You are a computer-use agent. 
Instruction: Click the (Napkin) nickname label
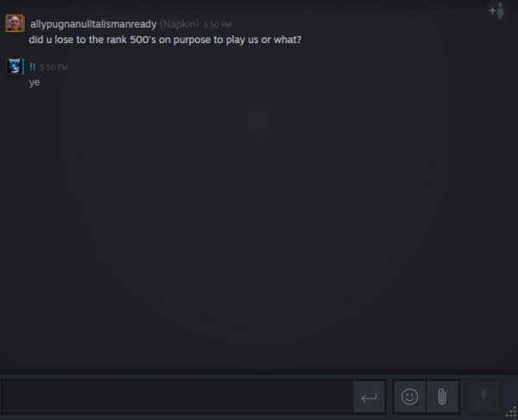pyautogui.click(x=180, y=24)
